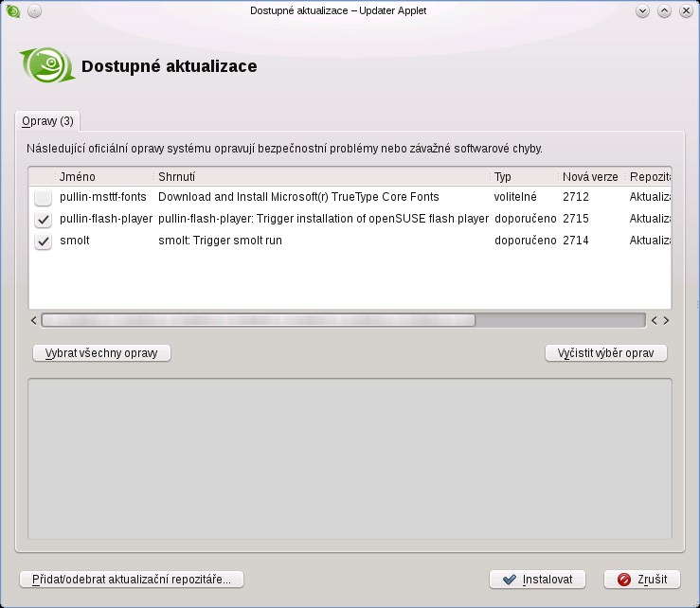Open window menu icon in title bar
Viewport: 700px width, 608px height.
[x=12, y=11]
